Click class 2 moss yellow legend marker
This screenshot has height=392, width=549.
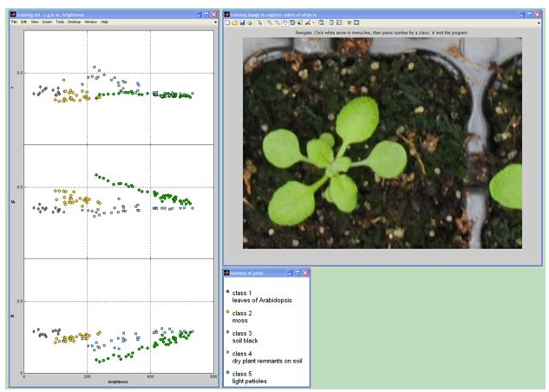coord(228,312)
